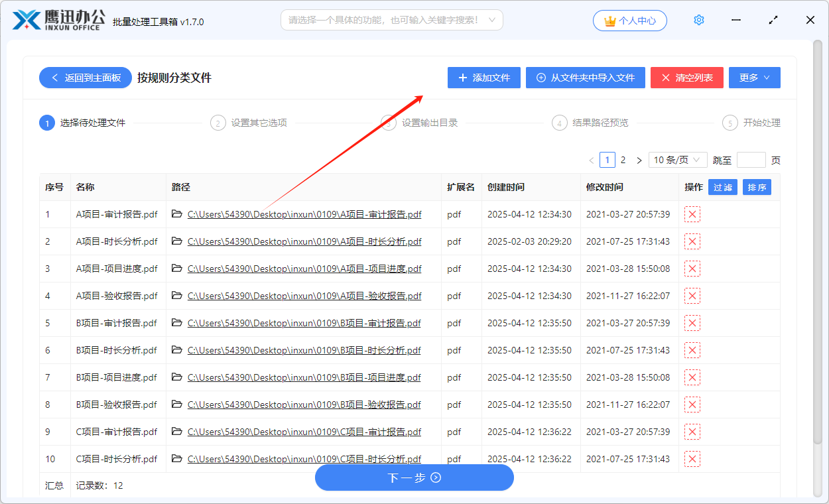Click folder icon for A项目-时长分析.pdf path
Viewport: 829px width, 504px height.
click(176, 241)
